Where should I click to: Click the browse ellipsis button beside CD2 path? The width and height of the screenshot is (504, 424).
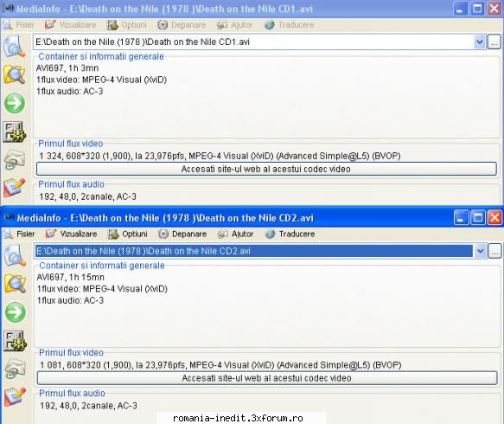(x=494, y=251)
